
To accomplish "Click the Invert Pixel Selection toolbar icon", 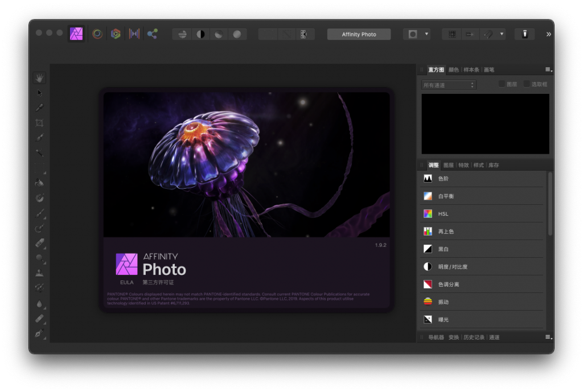I will pyautogui.click(x=304, y=34).
